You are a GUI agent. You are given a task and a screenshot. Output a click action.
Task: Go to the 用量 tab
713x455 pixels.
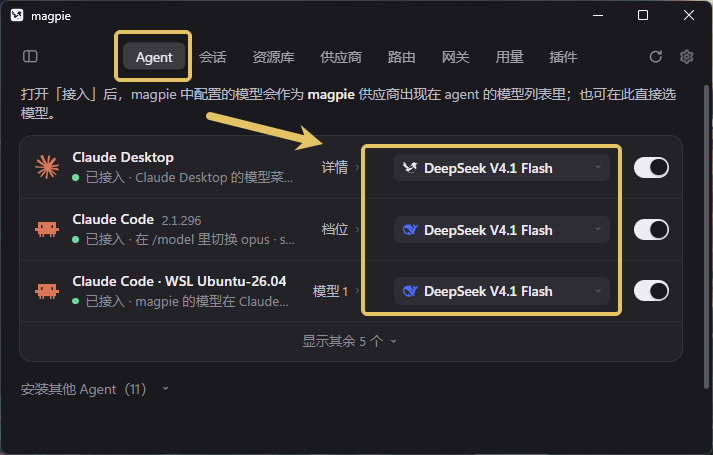509,57
